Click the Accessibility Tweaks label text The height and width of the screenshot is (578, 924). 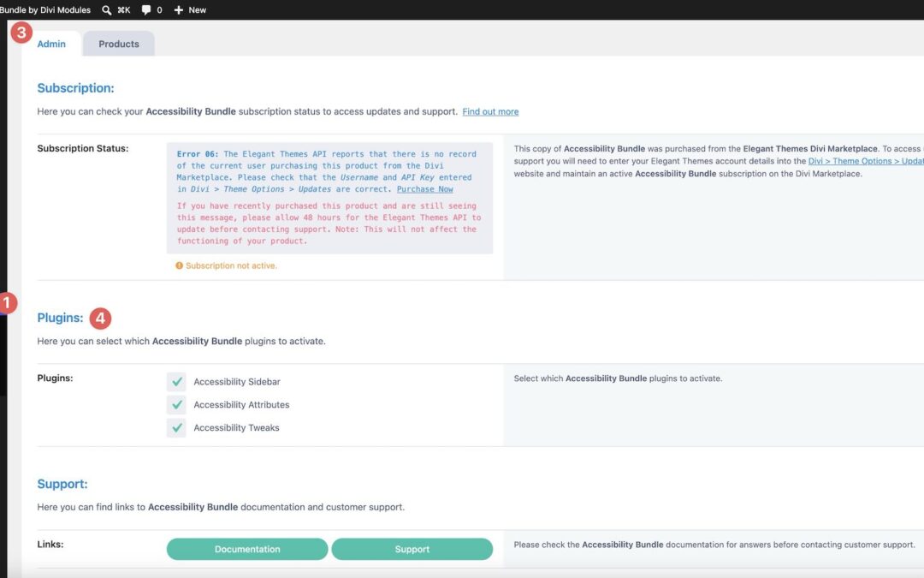(x=236, y=428)
